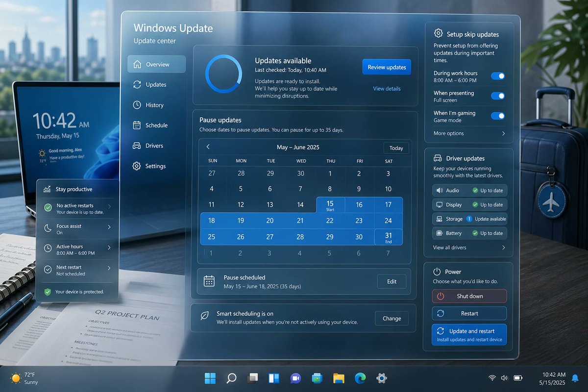This screenshot has height=392, width=588.
Task: Click May – June 2025 calendar header
Action: 298,147
